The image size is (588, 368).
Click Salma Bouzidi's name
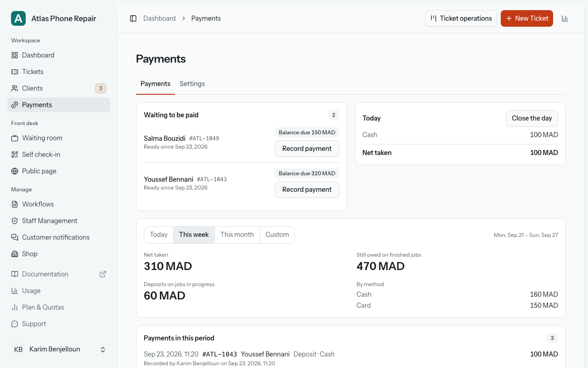(x=164, y=138)
